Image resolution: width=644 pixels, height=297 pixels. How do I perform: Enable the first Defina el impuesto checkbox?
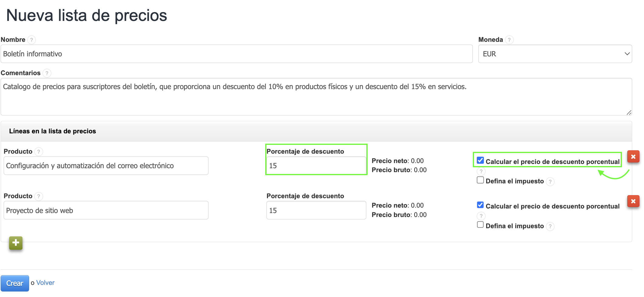pyautogui.click(x=480, y=180)
